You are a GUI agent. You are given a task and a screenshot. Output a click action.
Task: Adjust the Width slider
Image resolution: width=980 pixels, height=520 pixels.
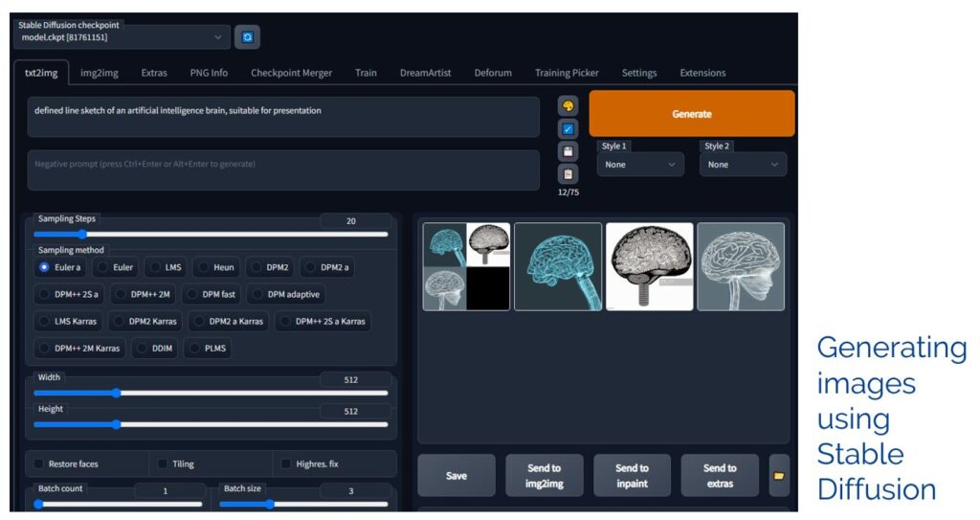[211, 393]
